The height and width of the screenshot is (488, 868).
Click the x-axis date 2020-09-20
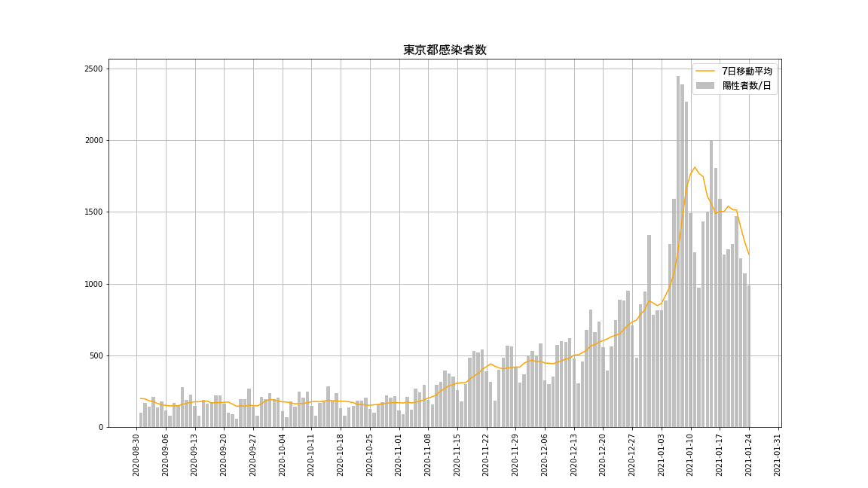click(224, 455)
